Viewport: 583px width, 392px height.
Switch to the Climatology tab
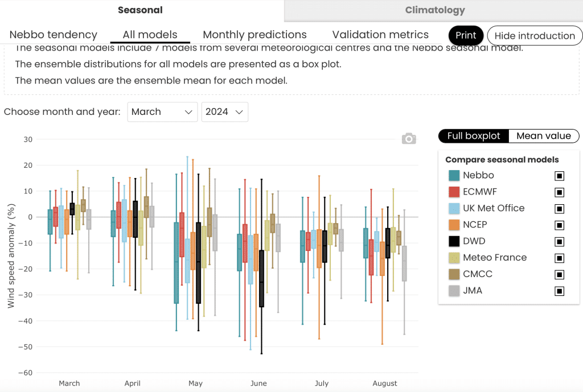click(x=434, y=10)
